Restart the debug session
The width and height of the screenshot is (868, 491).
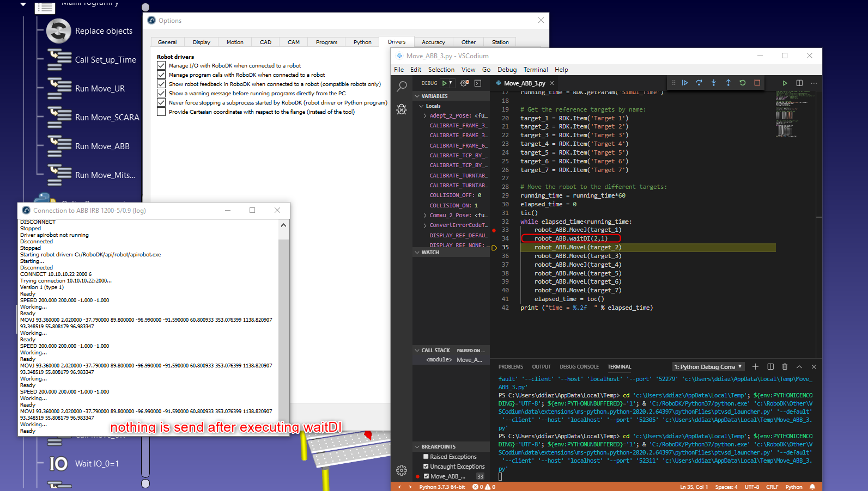coord(743,83)
